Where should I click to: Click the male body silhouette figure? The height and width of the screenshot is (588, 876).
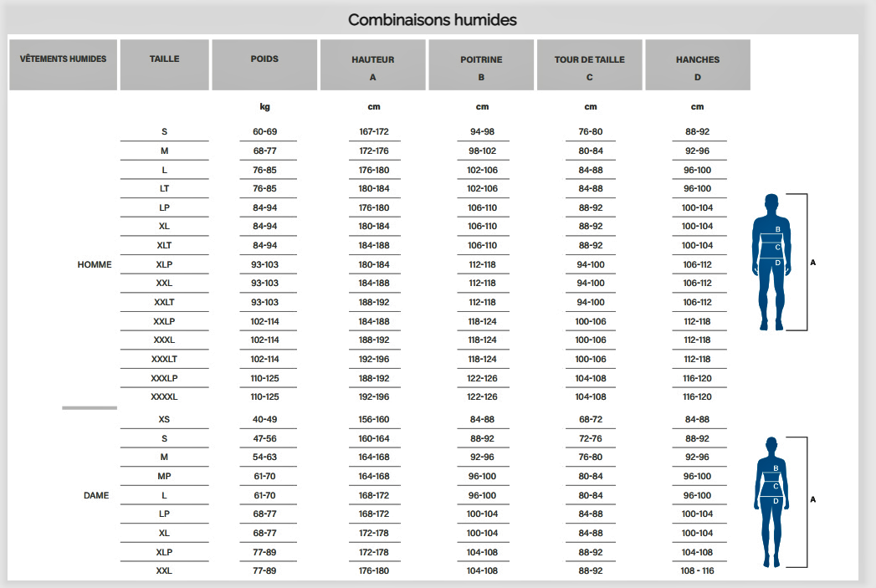tap(771, 262)
